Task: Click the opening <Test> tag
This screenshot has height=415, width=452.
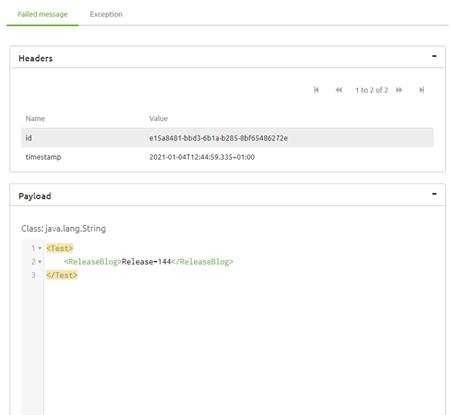Action: pyautogui.click(x=60, y=248)
